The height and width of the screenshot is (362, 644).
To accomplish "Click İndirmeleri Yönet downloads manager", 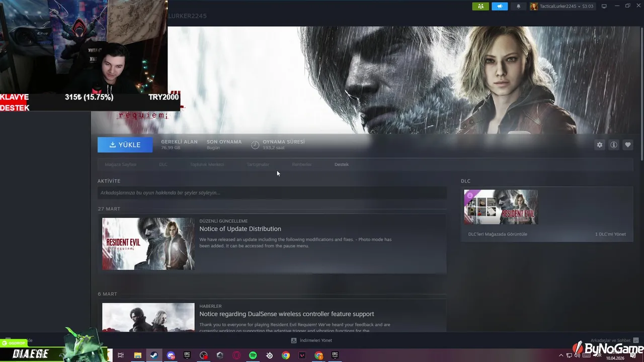I will (316, 340).
